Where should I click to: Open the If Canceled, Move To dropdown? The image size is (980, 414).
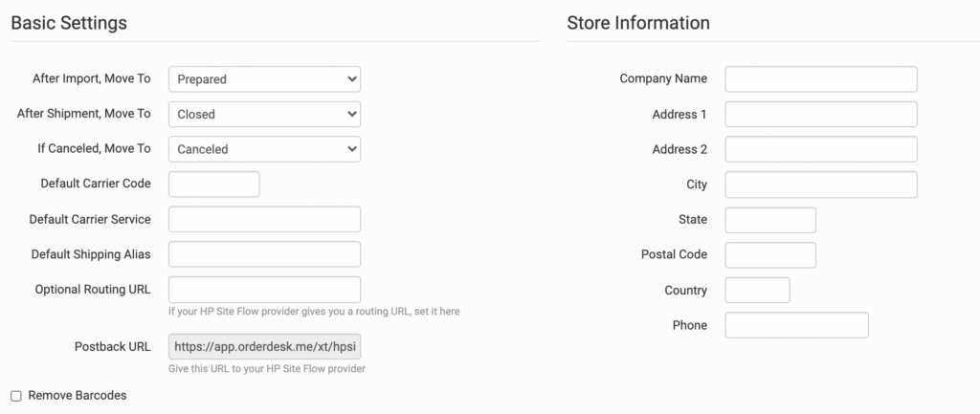click(264, 149)
